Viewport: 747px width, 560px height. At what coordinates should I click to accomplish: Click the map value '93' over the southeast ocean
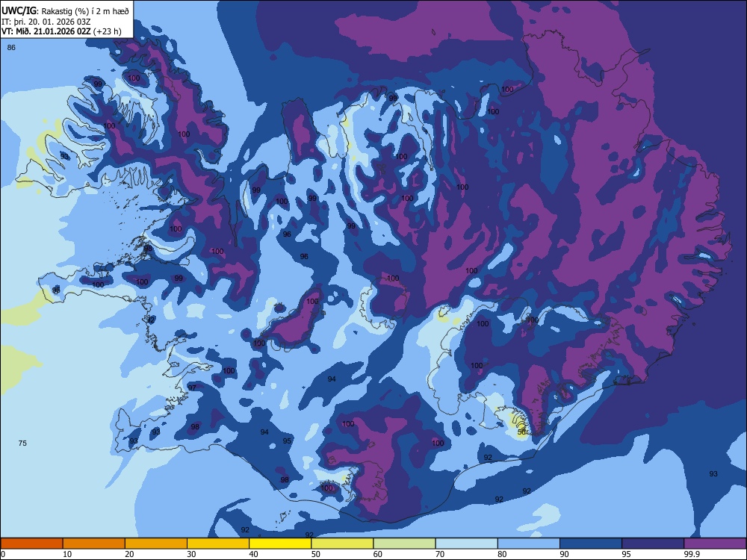pyautogui.click(x=713, y=474)
